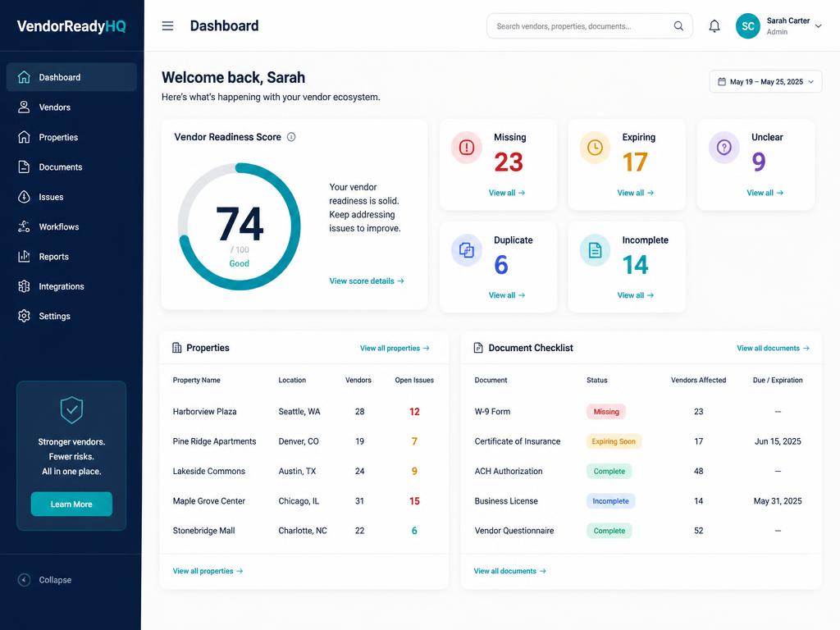Image resolution: width=840 pixels, height=630 pixels.
Task: Click the Missing status badge for W-9 Form
Action: pyautogui.click(x=606, y=412)
